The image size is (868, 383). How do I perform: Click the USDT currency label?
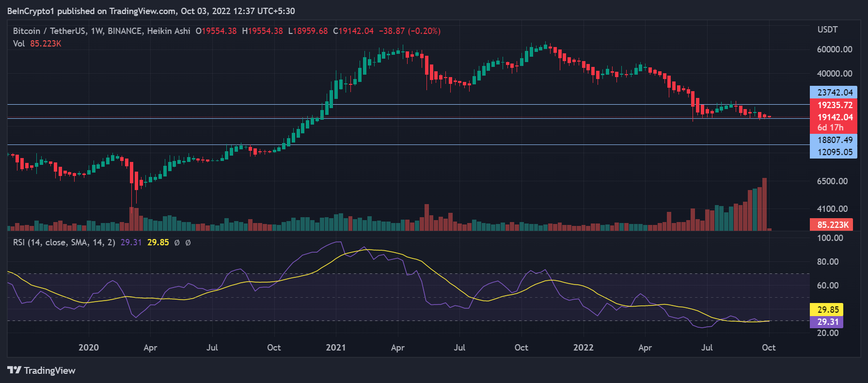pos(827,30)
